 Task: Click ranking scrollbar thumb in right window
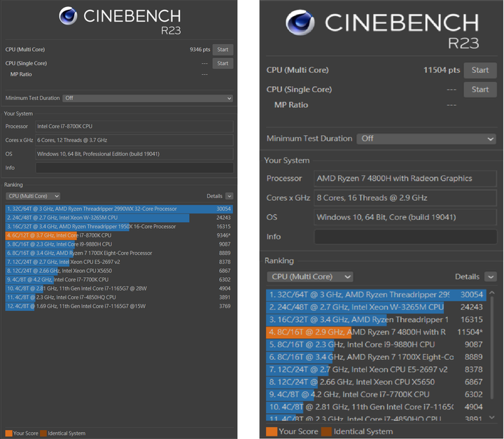click(492, 348)
